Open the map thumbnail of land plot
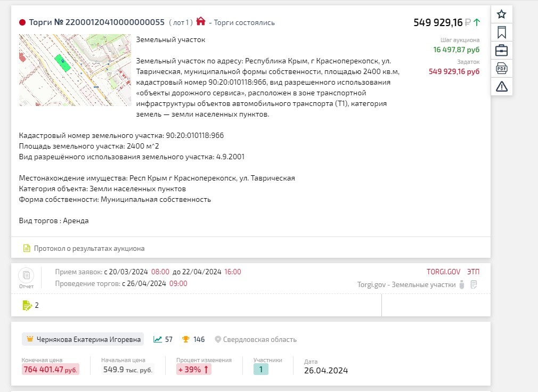This screenshot has height=392, width=538. click(x=75, y=70)
